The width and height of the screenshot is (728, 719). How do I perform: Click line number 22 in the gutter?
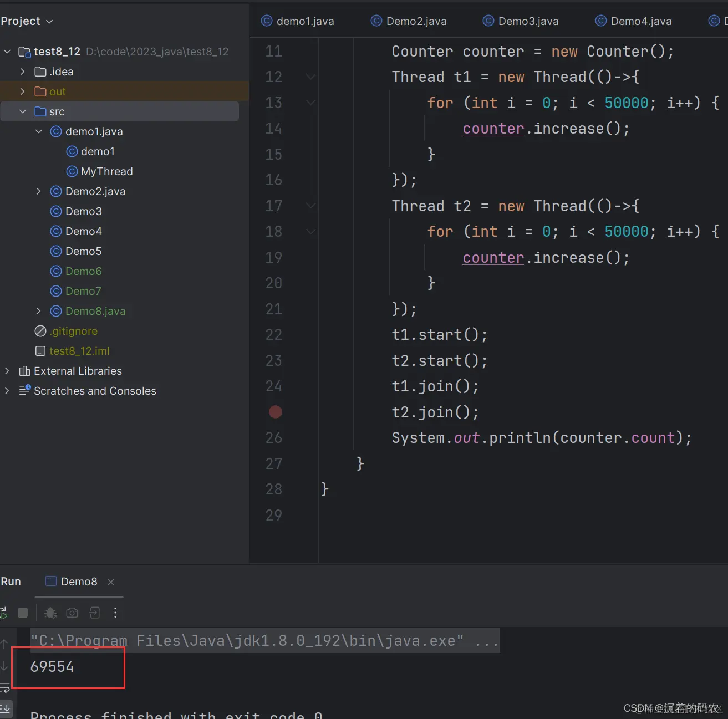coord(274,335)
